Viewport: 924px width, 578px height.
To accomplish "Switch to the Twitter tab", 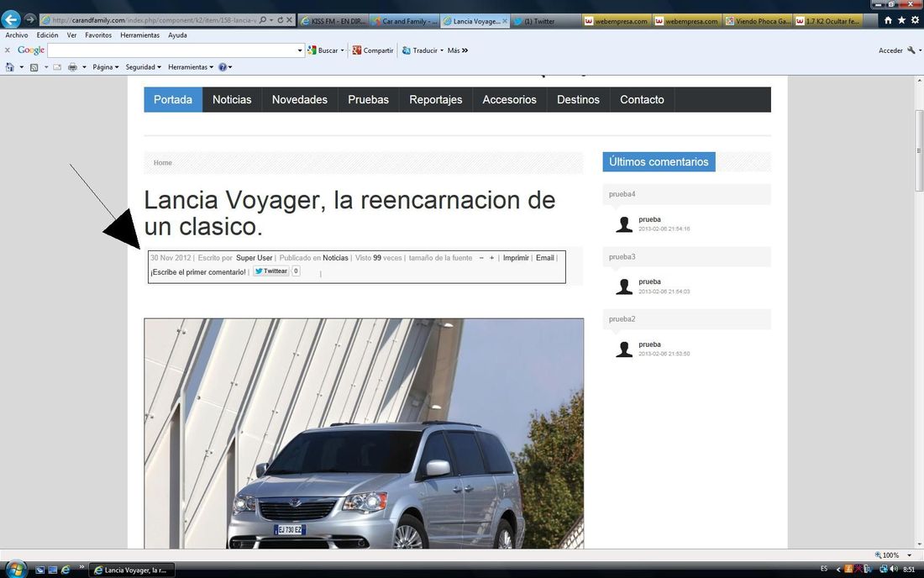I will pos(546,21).
